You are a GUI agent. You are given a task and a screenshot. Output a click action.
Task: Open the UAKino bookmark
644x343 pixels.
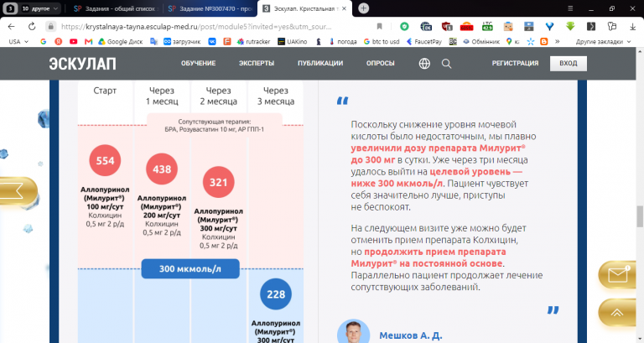[x=293, y=41]
